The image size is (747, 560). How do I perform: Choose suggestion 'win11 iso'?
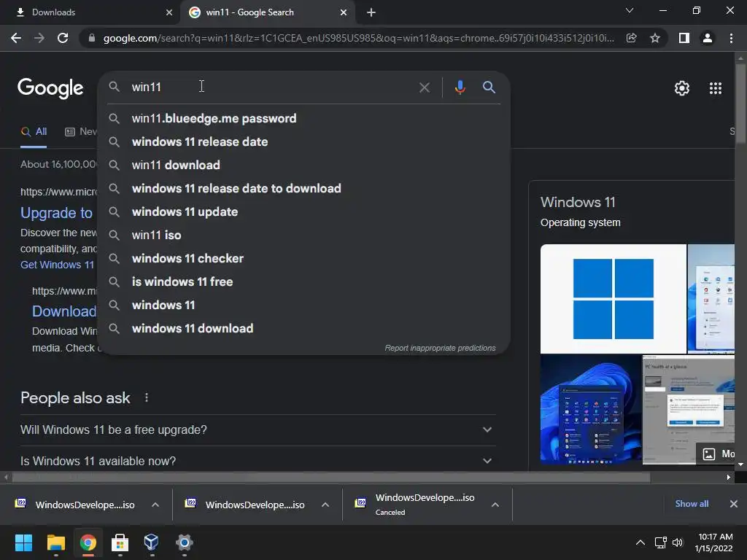304,236
